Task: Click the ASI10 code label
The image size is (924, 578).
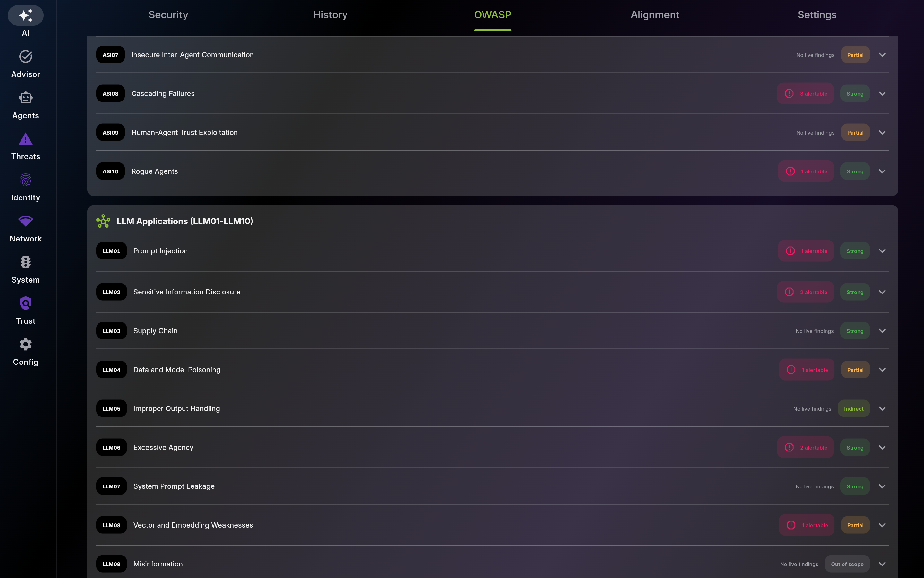Action: pos(110,171)
